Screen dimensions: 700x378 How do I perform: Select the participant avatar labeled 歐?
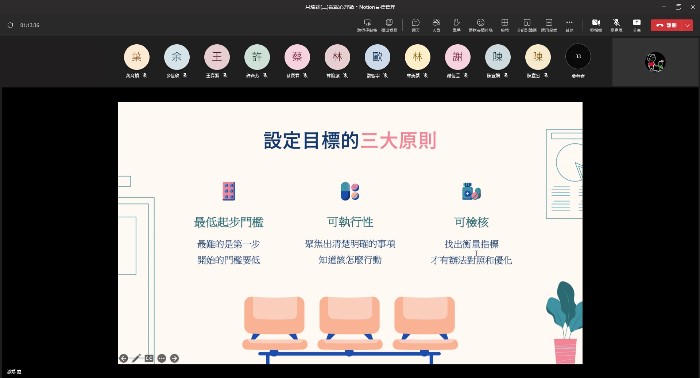pyautogui.click(x=377, y=57)
